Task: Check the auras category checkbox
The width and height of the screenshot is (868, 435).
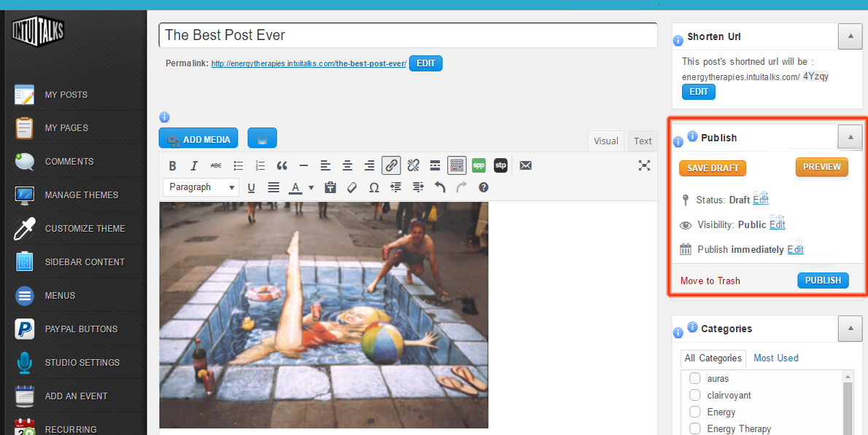Action: click(694, 379)
